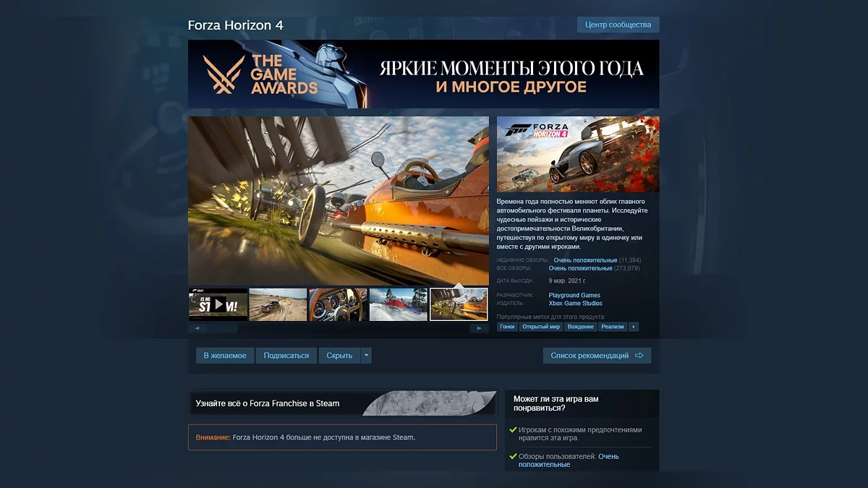868x488 pixels.
Task: Select the Открытый мир tag
Action: 541,327
